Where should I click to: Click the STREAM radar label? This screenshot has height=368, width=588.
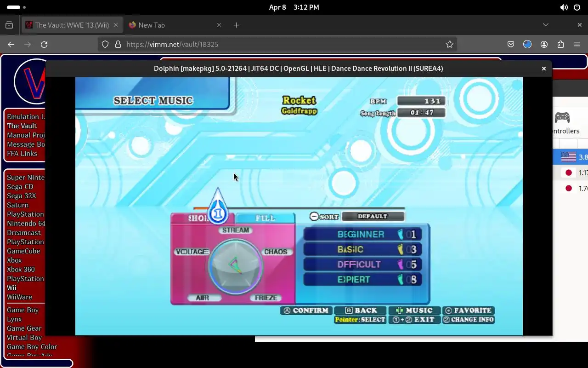tap(235, 230)
